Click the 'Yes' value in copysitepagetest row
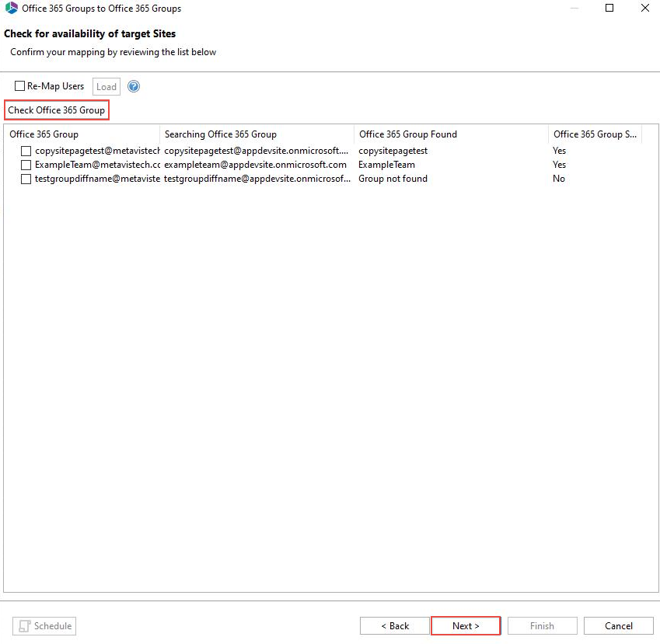 [x=559, y=151]
